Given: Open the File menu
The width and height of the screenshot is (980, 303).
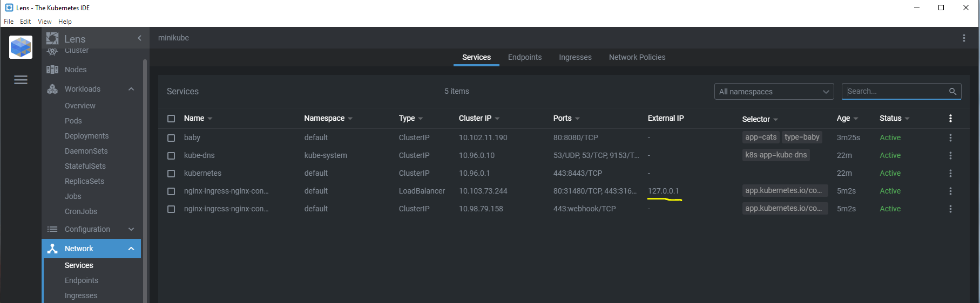Looking at the screenshot, I should 9,22.
